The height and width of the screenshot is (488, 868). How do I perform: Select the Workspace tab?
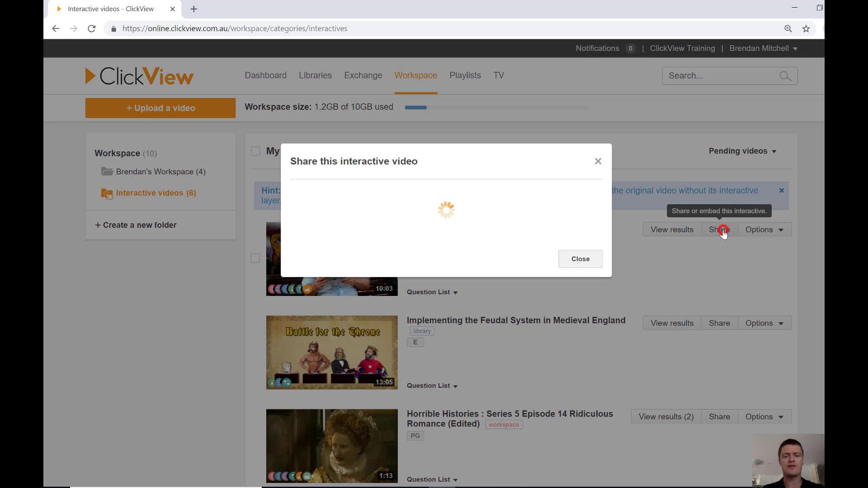pyautogui.click(x=415, y=75)
